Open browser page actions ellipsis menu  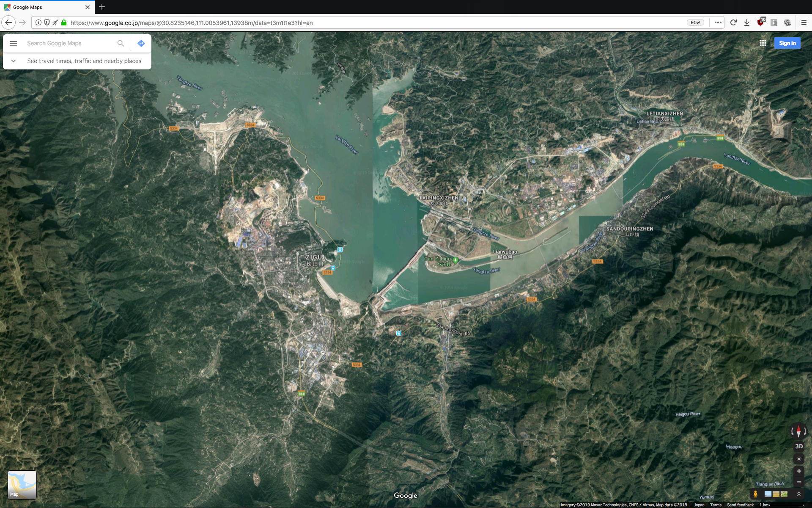(718, 22)
